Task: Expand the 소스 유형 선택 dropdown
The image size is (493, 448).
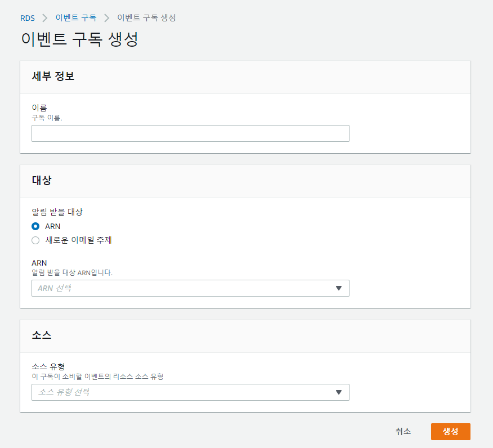Action: coord(190,392)
